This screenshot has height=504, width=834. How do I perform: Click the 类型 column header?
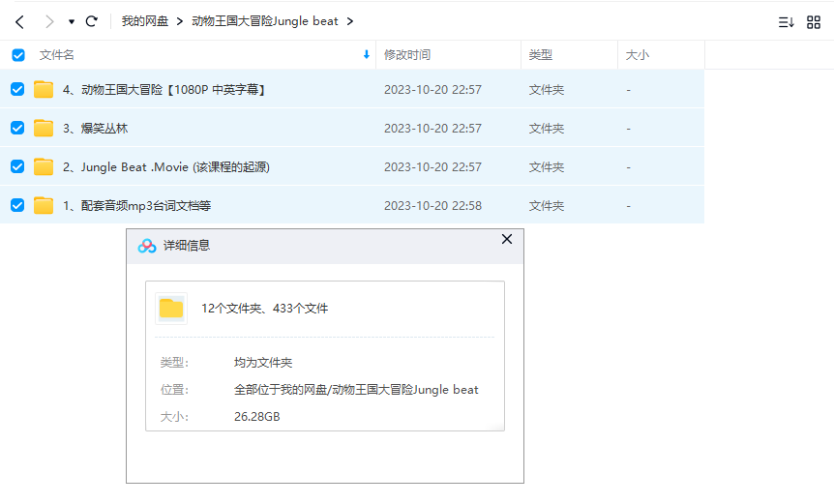[540, 55]
